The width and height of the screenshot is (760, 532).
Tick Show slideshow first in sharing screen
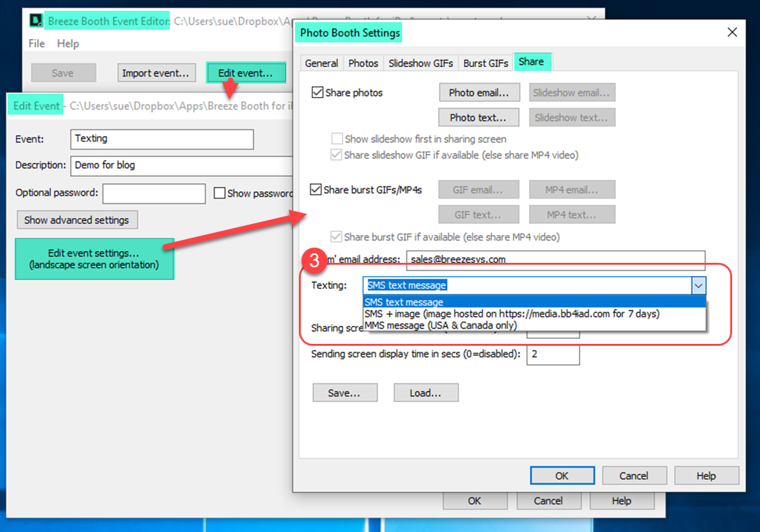coord(337,139)
